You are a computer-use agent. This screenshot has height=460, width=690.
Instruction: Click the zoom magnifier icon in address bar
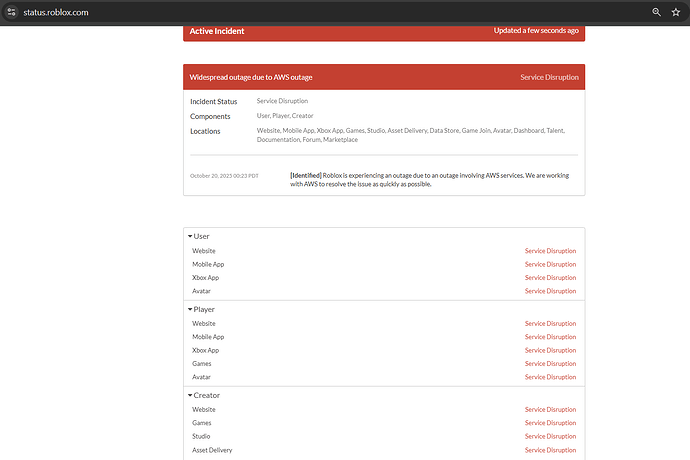point(656,12)
